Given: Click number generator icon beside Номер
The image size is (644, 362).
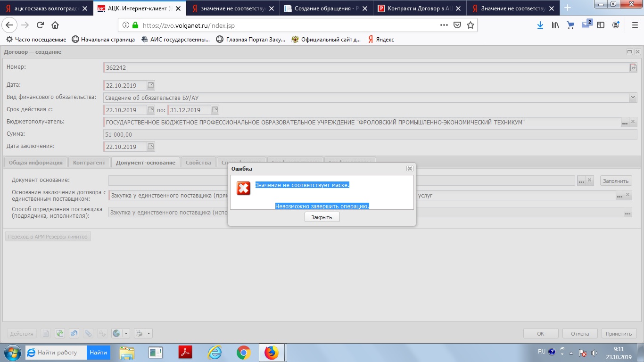Looking at the screenshot, I should 633,68.
